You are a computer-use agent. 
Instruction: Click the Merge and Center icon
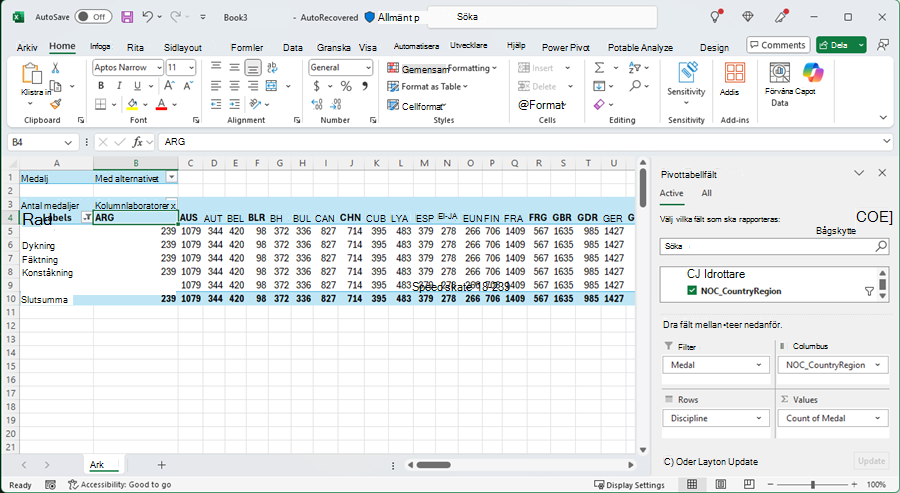pos(272,86)
